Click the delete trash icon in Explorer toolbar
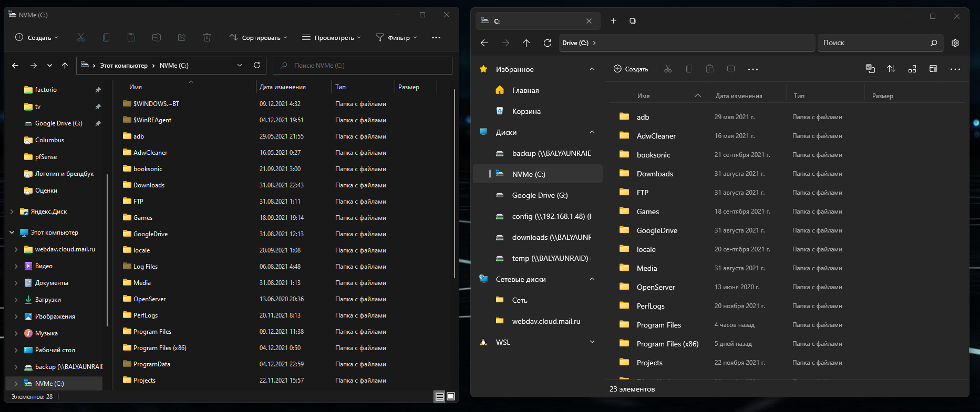Screen dimensions: 980x412 207,37
